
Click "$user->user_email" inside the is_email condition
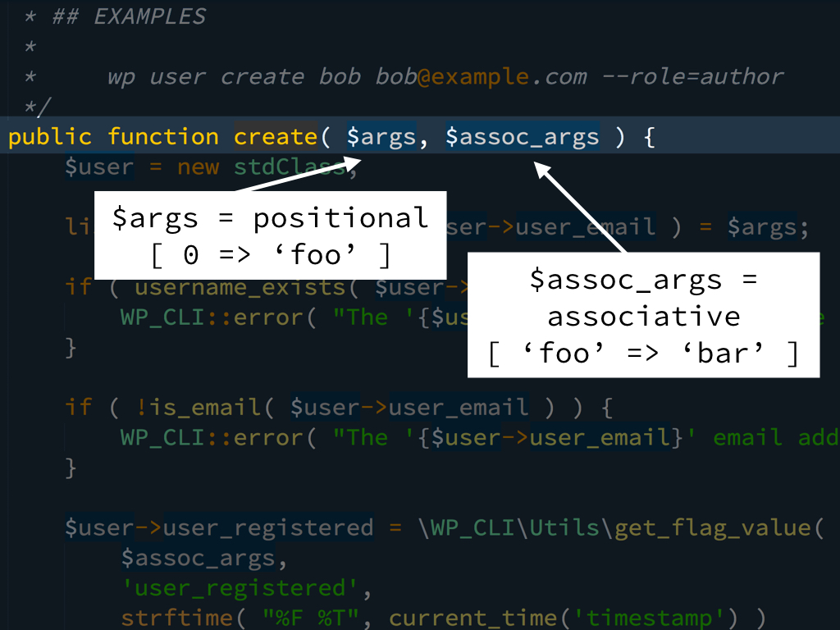tap(410, 407)
